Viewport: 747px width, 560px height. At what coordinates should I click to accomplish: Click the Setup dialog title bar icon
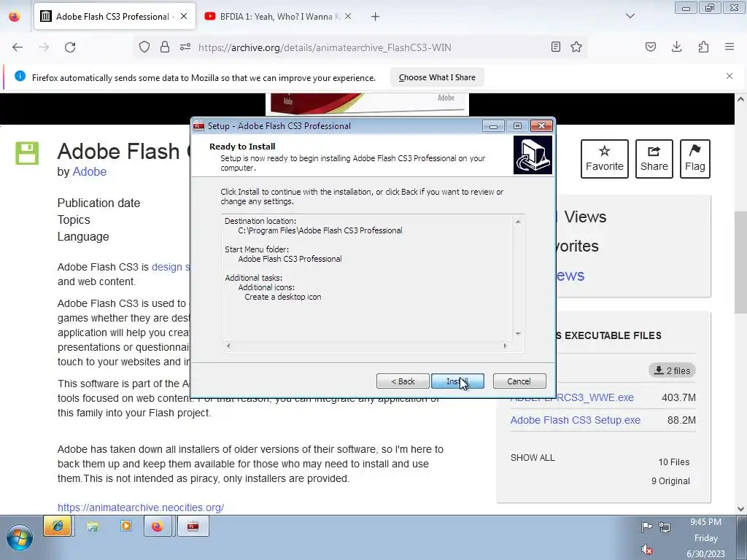(198, 125)
